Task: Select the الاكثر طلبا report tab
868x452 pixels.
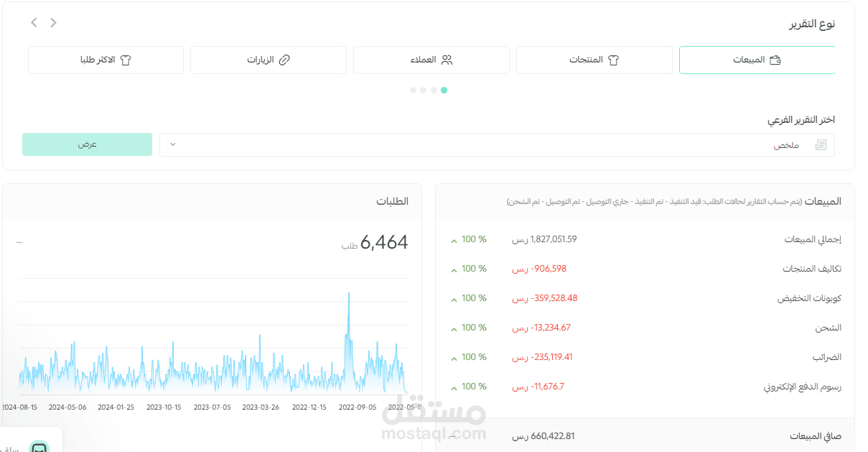Action: (x=106, y=60)
